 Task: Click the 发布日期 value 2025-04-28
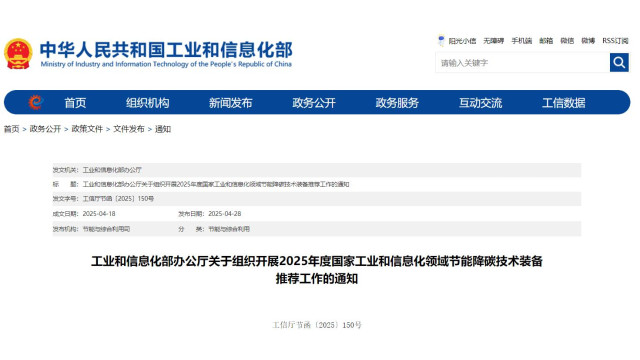pos(224,213)
